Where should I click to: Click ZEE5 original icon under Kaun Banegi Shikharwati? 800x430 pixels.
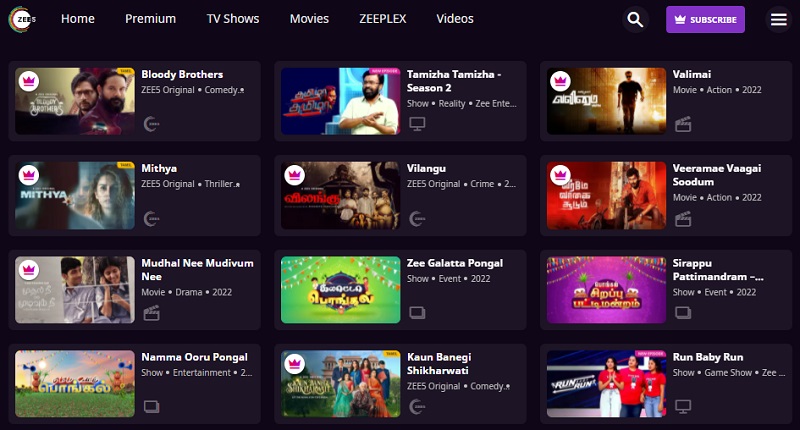pos(417,407)
